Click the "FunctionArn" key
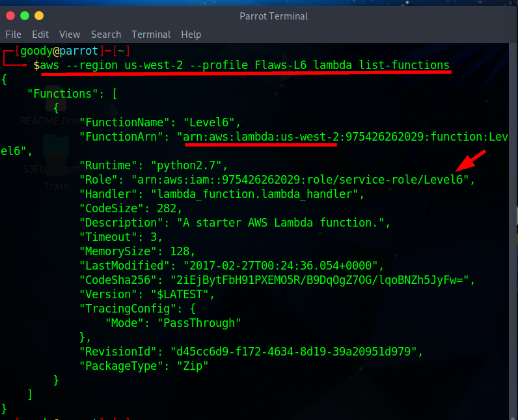The height and width of the screenshot is (420, 518). 121,137
